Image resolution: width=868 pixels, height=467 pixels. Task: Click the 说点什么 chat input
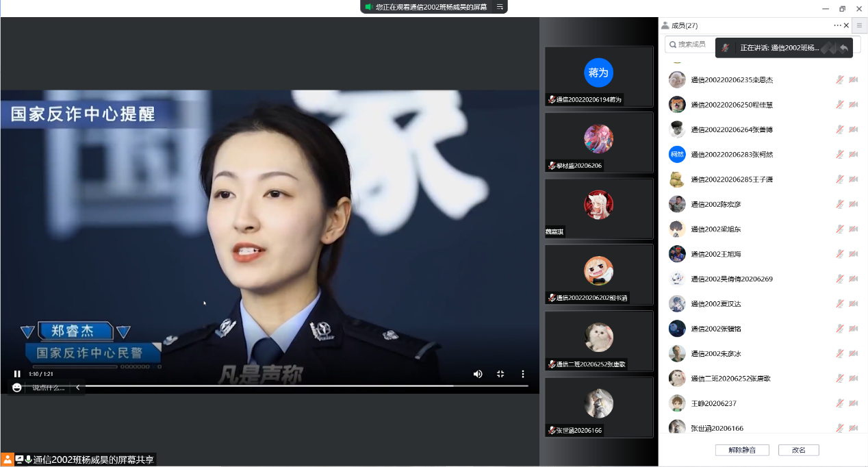point(49,388)
